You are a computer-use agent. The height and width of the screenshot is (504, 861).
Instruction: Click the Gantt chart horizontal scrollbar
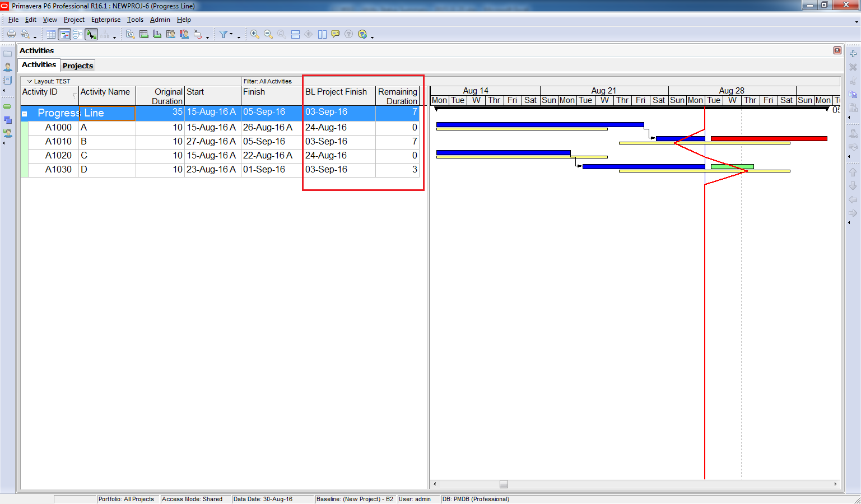[x=503, y=484]
